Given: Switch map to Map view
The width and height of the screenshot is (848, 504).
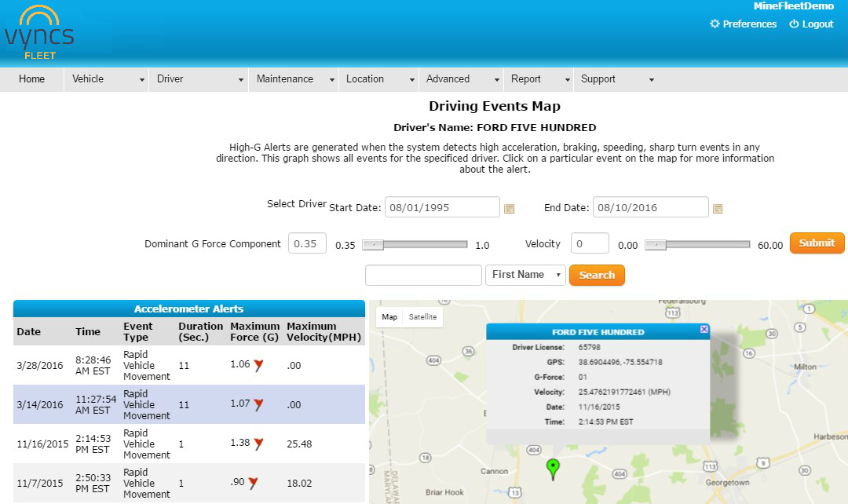Looking at the screenshot, I should tap(389, 317).
